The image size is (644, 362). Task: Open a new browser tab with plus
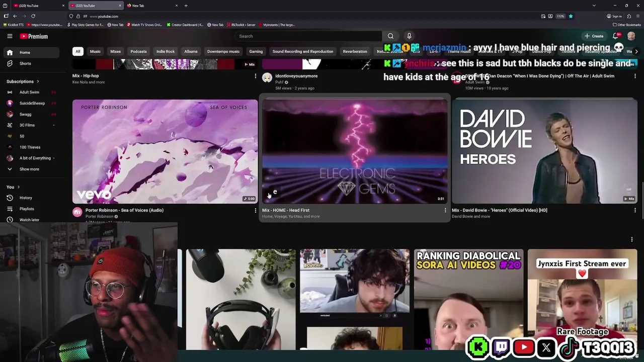[186, 6]
